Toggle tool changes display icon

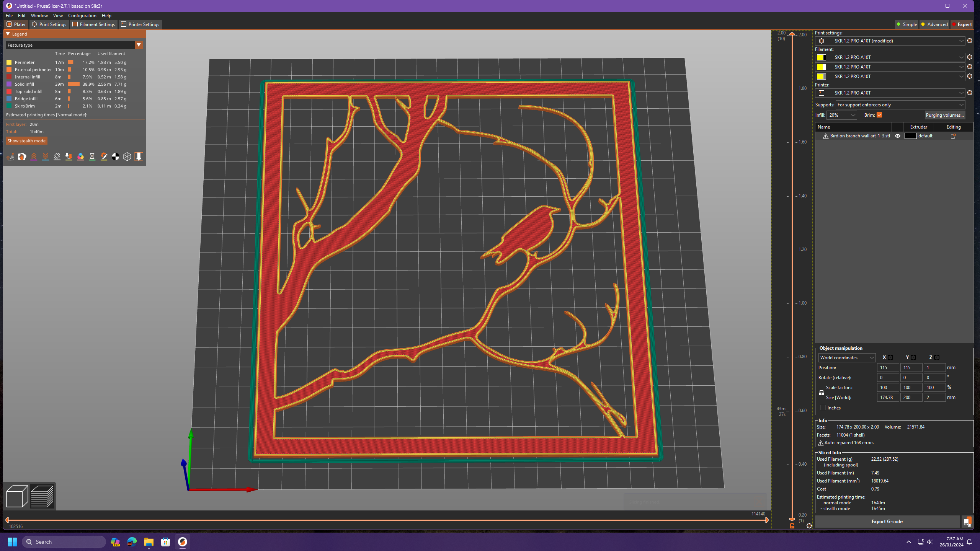pyautogui.click(x=69, y=156)
